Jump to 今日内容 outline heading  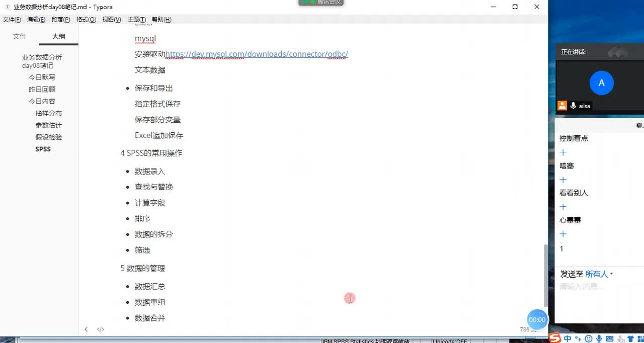(x=42, y=102)
